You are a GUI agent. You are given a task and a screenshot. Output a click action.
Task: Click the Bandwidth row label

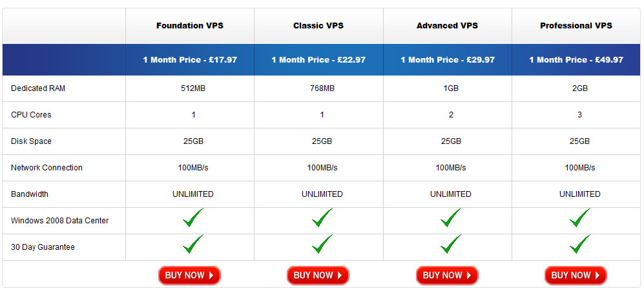[30, 194]
